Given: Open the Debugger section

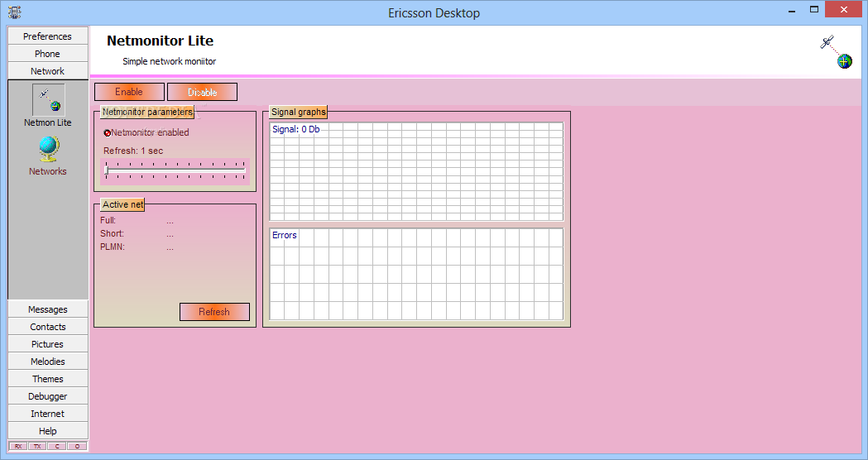Looking at the screenshot, I should point(48,396).
